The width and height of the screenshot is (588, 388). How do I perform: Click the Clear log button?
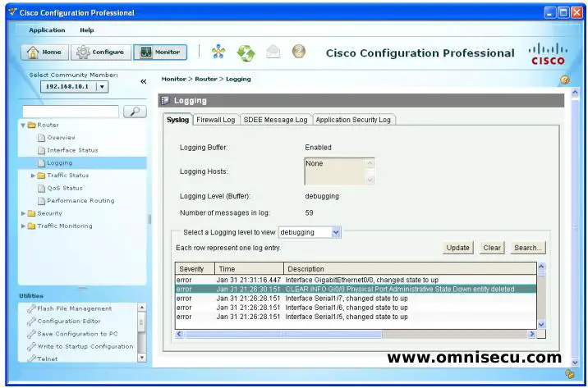pos(492,248)
